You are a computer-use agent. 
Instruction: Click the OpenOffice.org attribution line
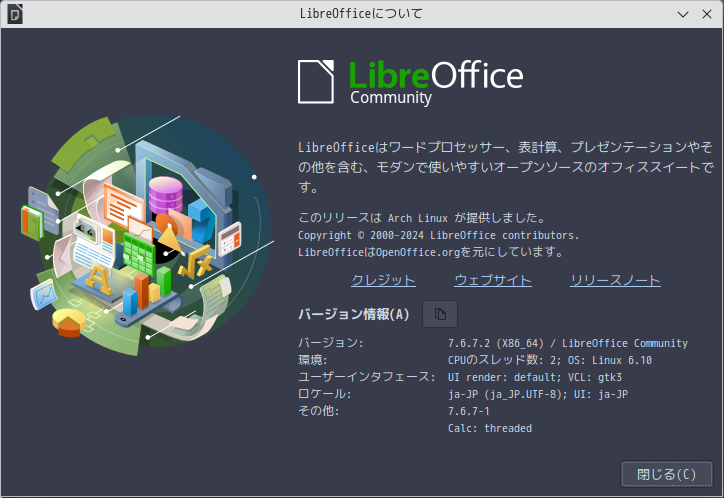point(430,252)
